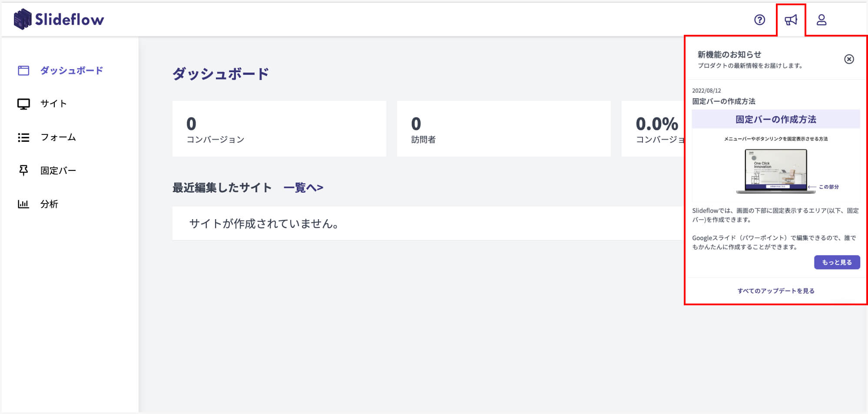Switch to the サイト section

(x=53, y=103)
